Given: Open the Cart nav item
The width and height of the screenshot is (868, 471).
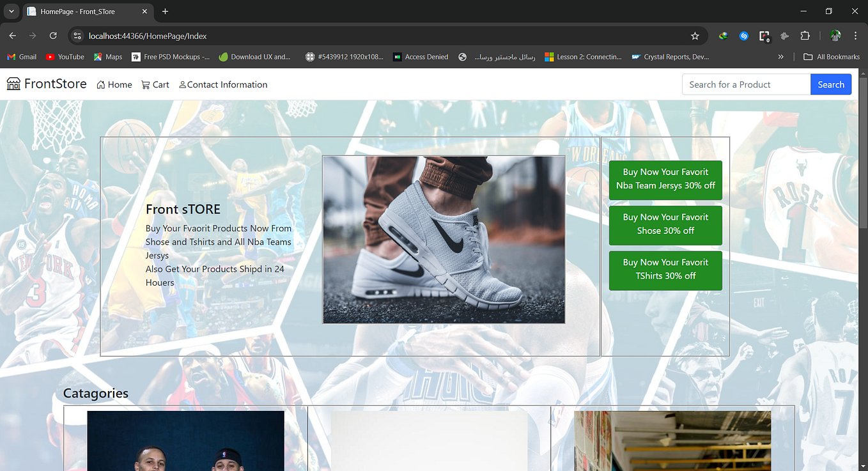Looking at the screenshot, I should pos(155,84).
